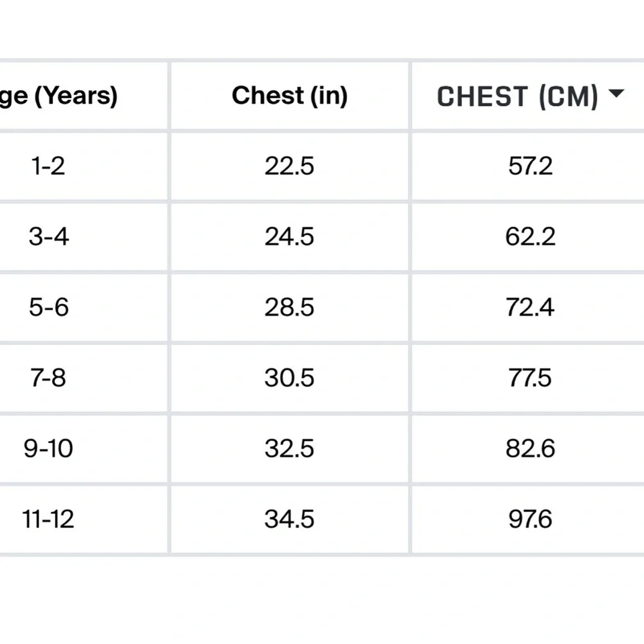
Task: Select the 62.2 chest cm cell
Action: tap(528, 237)
